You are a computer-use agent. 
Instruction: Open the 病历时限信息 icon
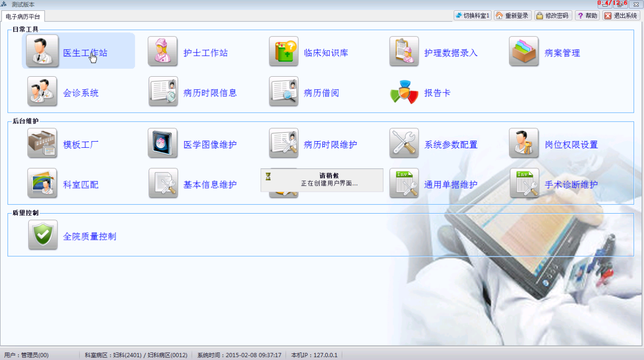(163, 91)
